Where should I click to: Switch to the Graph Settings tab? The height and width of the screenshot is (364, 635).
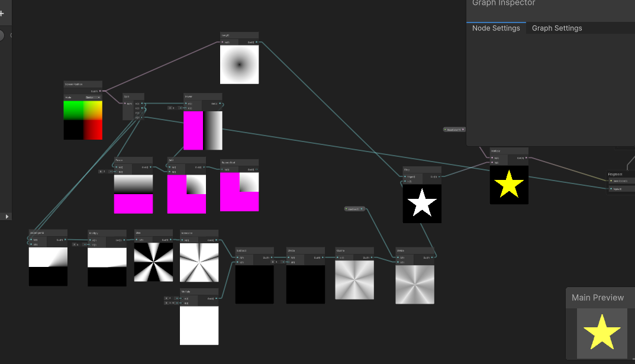coord(556,28)
